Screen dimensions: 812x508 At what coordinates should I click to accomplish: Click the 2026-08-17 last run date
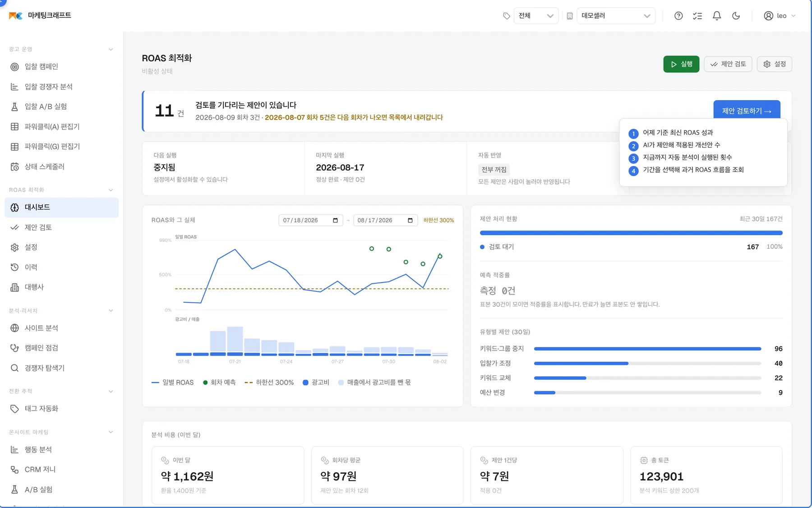point(340,167)
